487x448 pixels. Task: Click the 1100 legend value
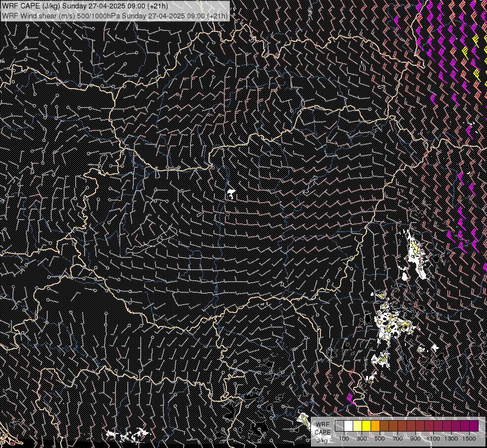pyautogui.click(x=433, y=439)
